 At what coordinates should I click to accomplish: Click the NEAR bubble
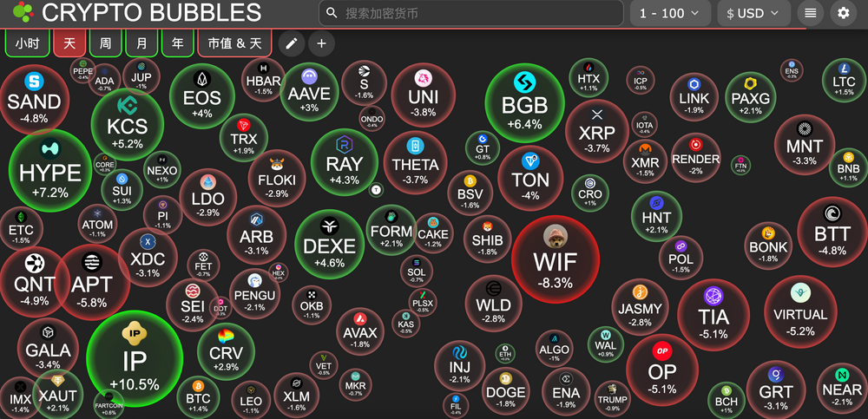coord(842,388)
